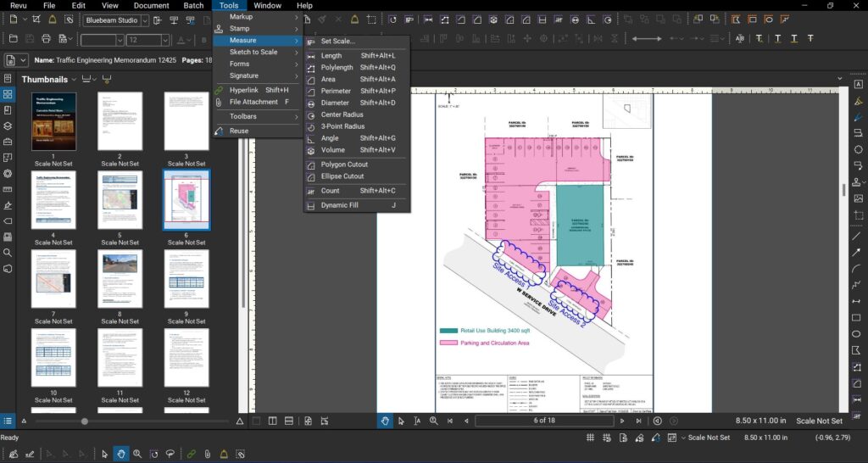This screenshot has width=868, height=463.
Task: Open the Bookmarks panel icon in sidebar
Action: click(8, 110)
